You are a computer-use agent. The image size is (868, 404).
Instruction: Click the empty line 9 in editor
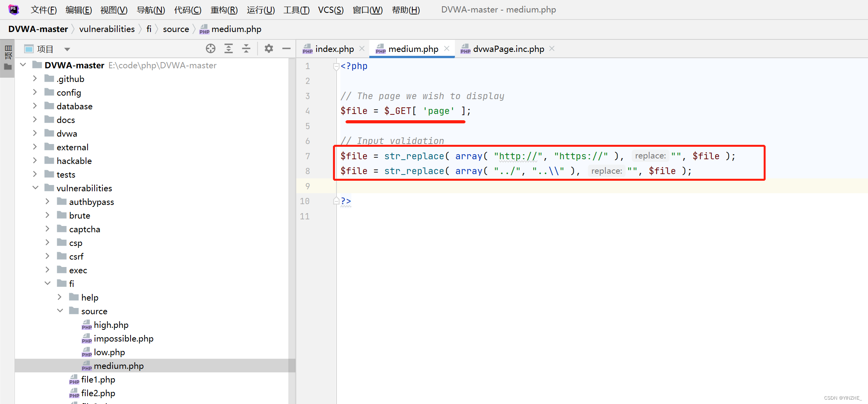602,186
